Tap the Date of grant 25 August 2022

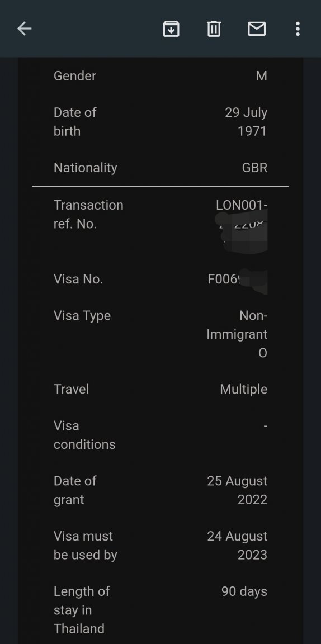(237, 490)
